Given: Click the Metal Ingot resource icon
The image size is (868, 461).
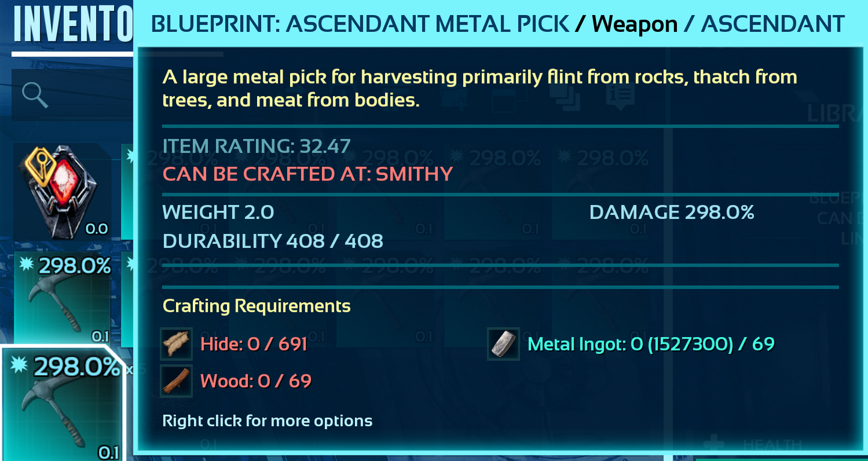Looking at the screenshot, I should point(503,344).
